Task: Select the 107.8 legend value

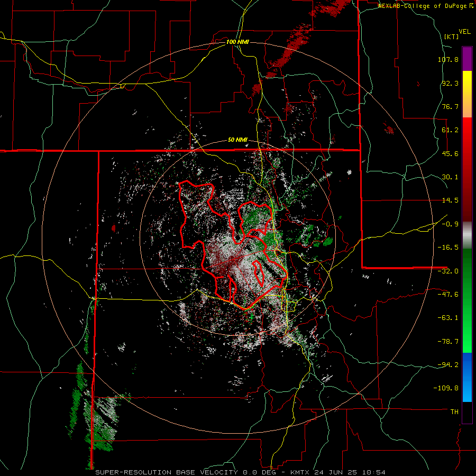Action: 448,59
